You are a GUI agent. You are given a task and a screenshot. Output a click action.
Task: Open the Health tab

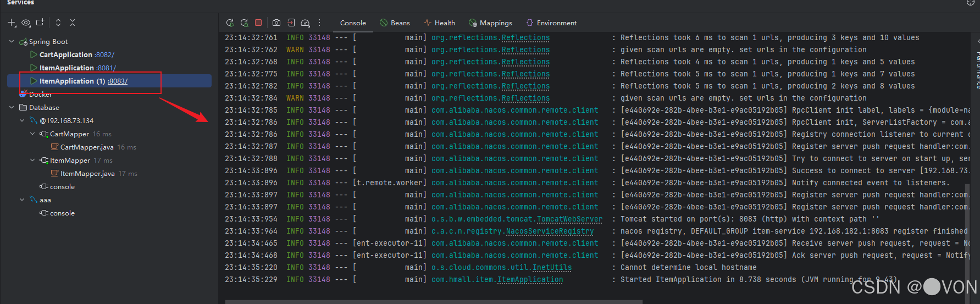point(439,23)
